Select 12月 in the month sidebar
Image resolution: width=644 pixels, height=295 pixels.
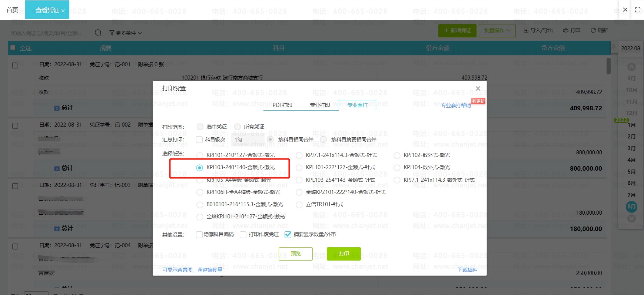[631, 113]
